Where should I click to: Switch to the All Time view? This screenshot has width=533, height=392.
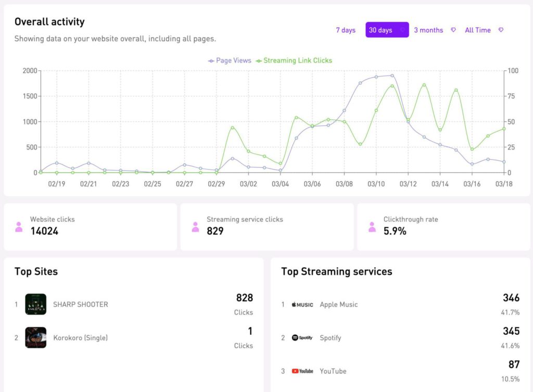coord(477,30)
